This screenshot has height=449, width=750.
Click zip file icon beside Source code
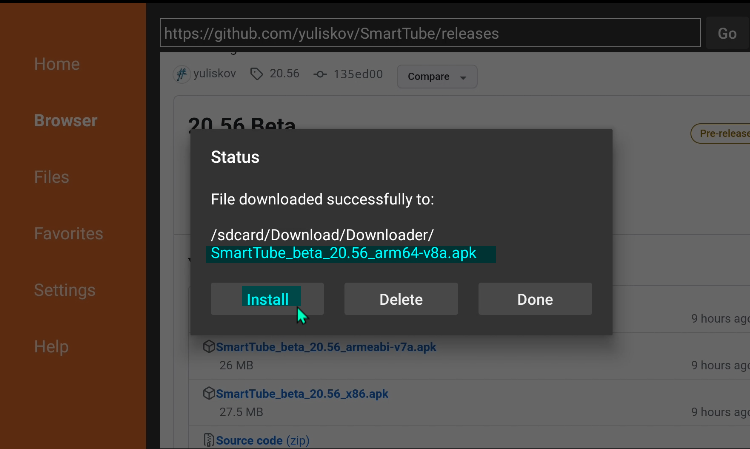coord(209,439)
